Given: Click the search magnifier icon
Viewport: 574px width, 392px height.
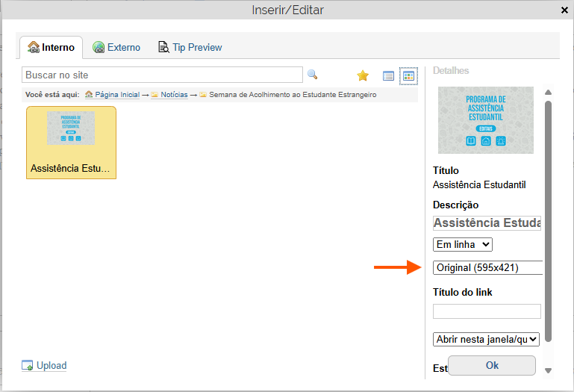Looking at the screenshot, I should point(312,75).
